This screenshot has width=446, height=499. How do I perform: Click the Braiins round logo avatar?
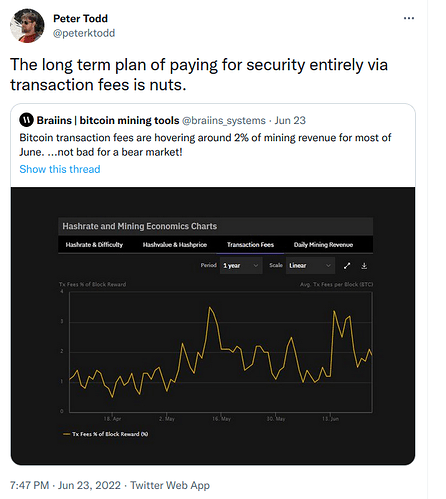tap(26, 120)
